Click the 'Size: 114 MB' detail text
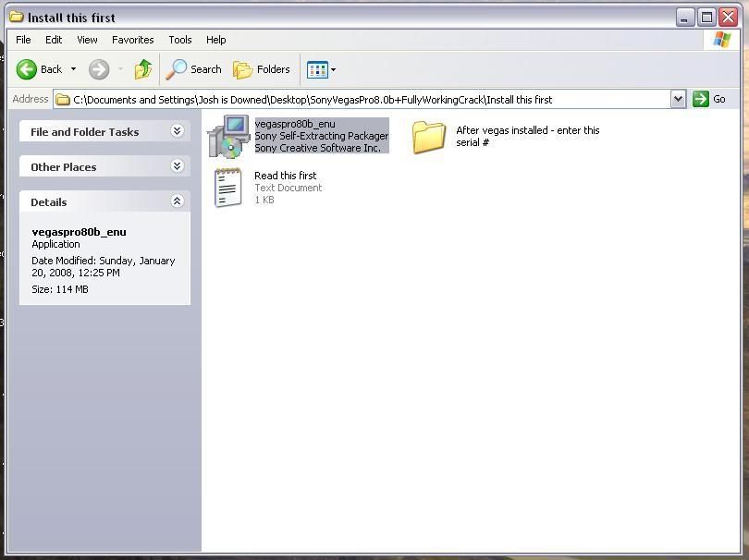 [x=60, y=289]
